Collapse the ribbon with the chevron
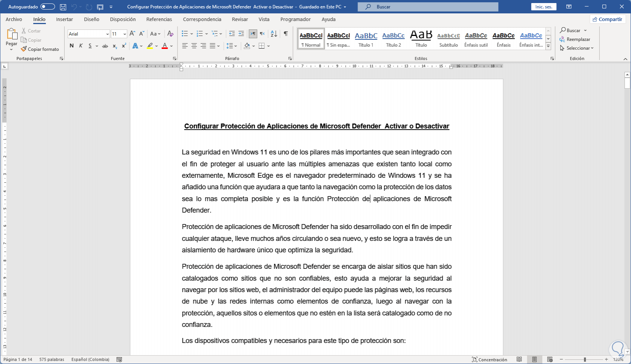The image size is (631, 364). [626, 59]
